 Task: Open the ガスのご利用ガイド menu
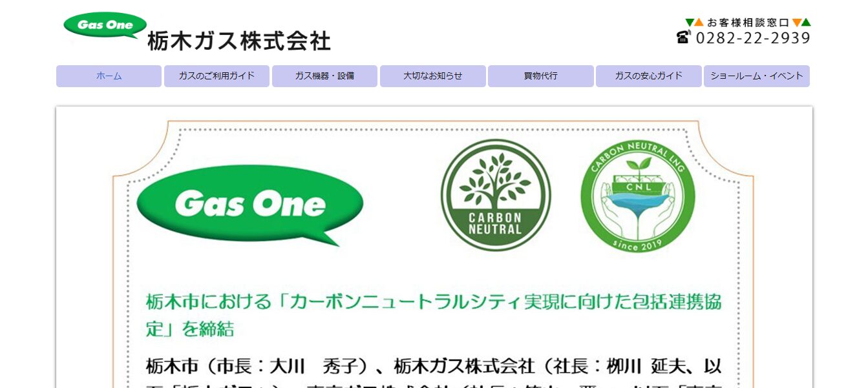click(217, 76)
